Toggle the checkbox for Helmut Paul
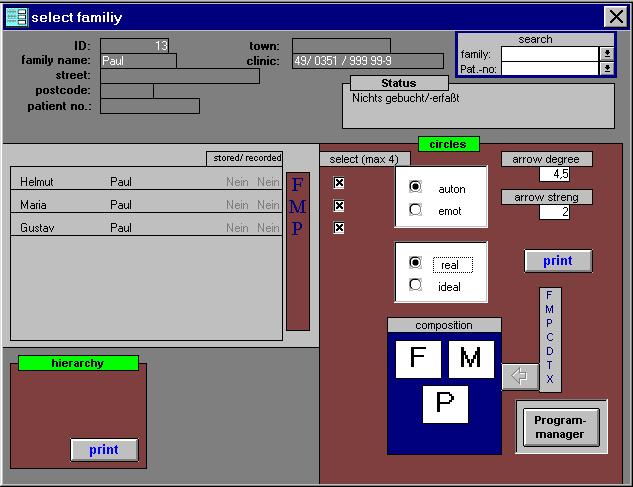 (x=339, y=183)
